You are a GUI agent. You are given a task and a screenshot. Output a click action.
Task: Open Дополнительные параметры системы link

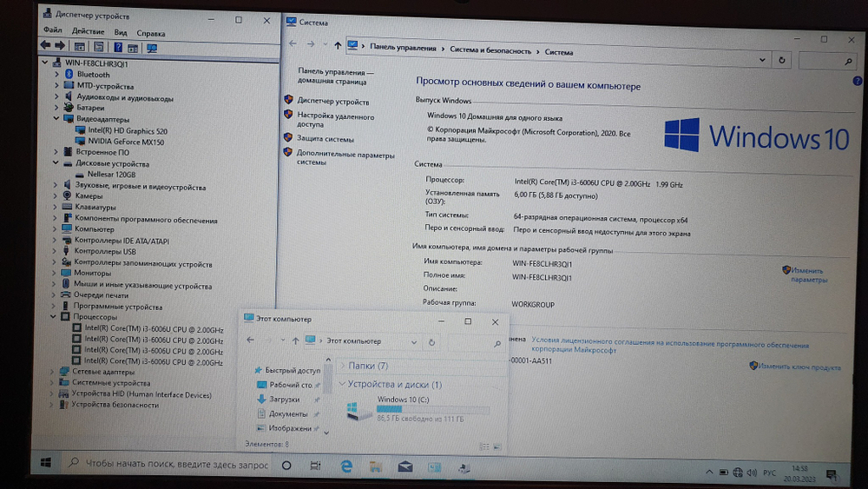[345, 158]
